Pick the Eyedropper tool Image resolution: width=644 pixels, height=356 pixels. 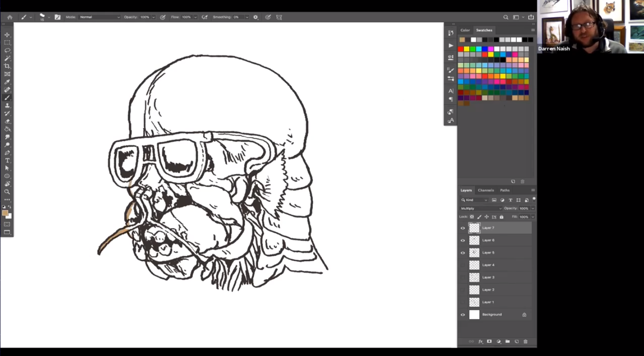point(7,82)
